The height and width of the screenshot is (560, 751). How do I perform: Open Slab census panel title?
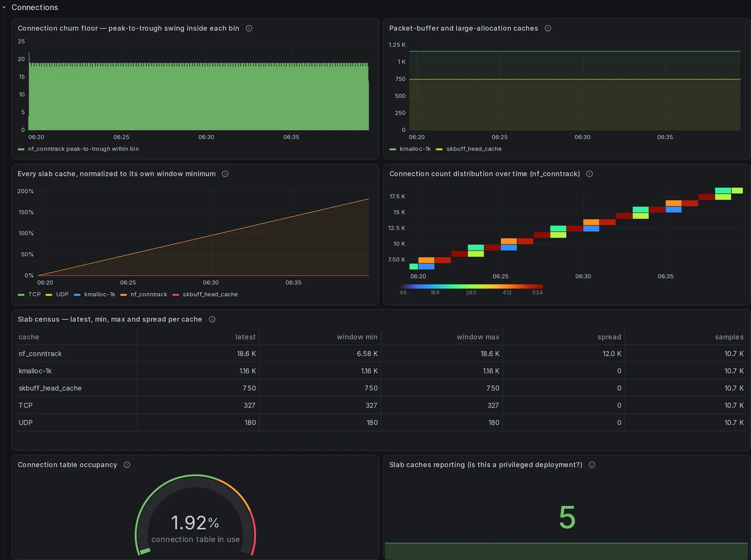110,319
